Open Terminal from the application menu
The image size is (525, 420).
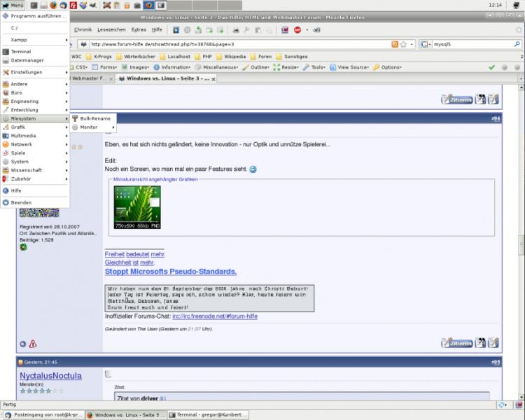point(20,52)
